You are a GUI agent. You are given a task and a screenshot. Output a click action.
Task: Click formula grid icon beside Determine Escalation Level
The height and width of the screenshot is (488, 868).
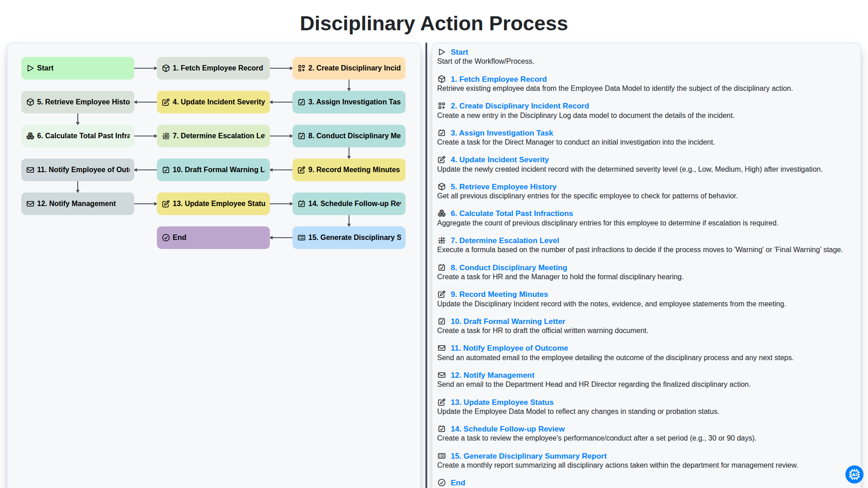click(442, 240)
